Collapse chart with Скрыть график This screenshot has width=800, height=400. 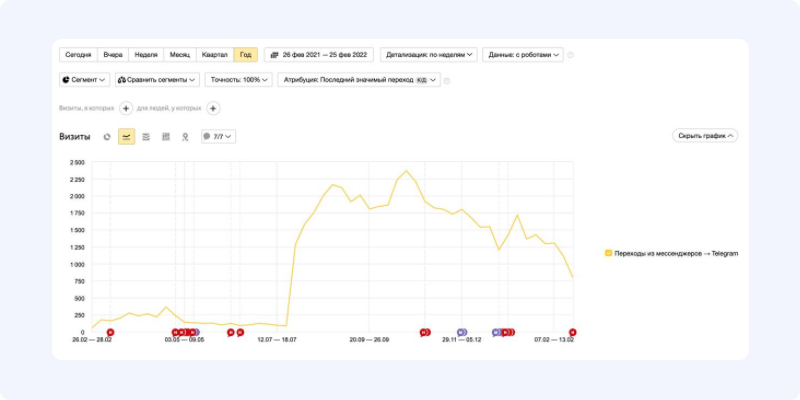(x=705, y=136)
